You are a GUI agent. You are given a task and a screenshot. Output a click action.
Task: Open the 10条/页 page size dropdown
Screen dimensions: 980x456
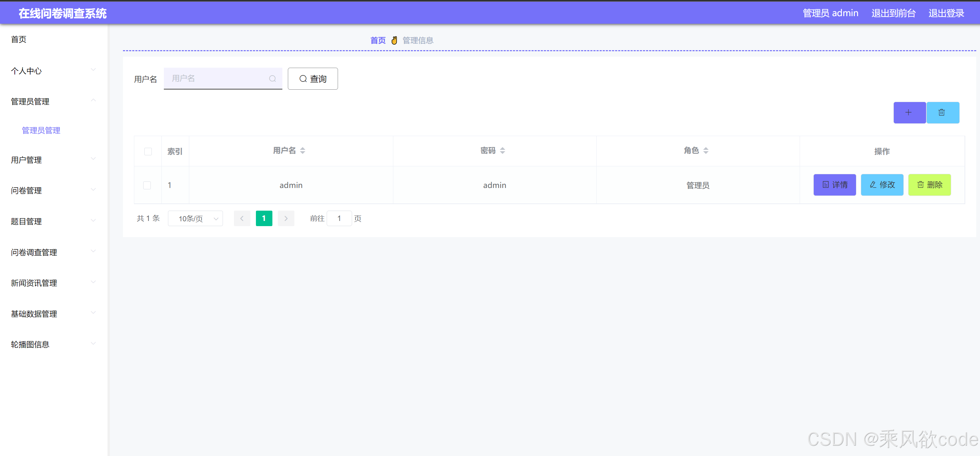[x=195, y=218]
